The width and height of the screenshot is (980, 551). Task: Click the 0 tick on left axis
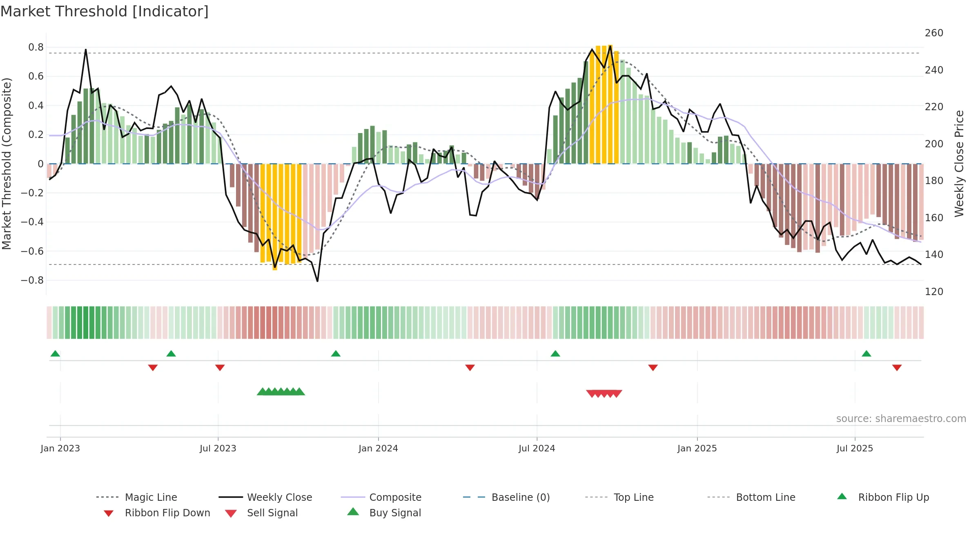tap(40, 164)
